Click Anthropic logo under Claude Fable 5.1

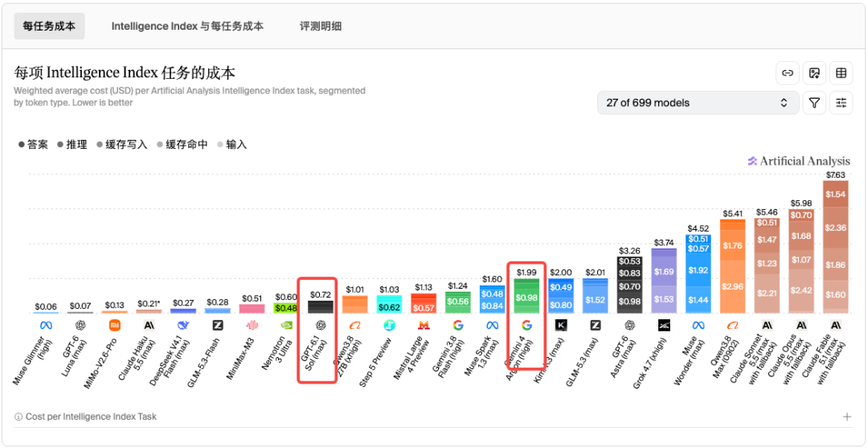point(835,325)
